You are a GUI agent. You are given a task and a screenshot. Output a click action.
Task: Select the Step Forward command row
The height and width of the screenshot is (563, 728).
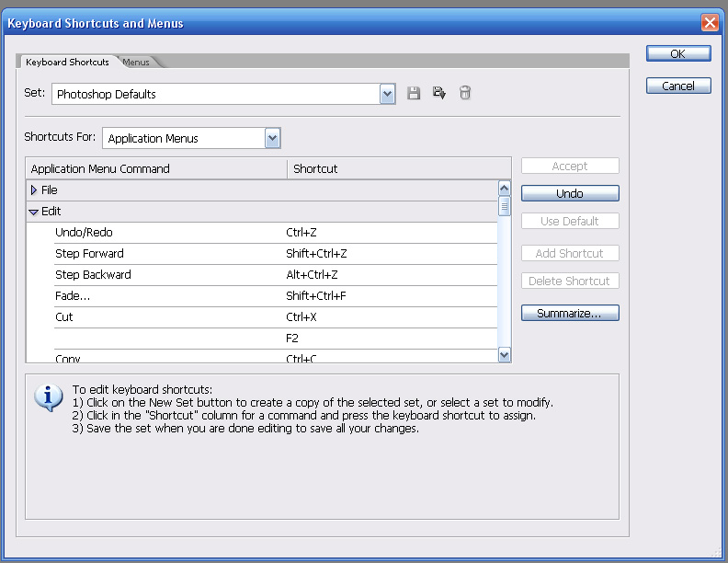[276, 254]
